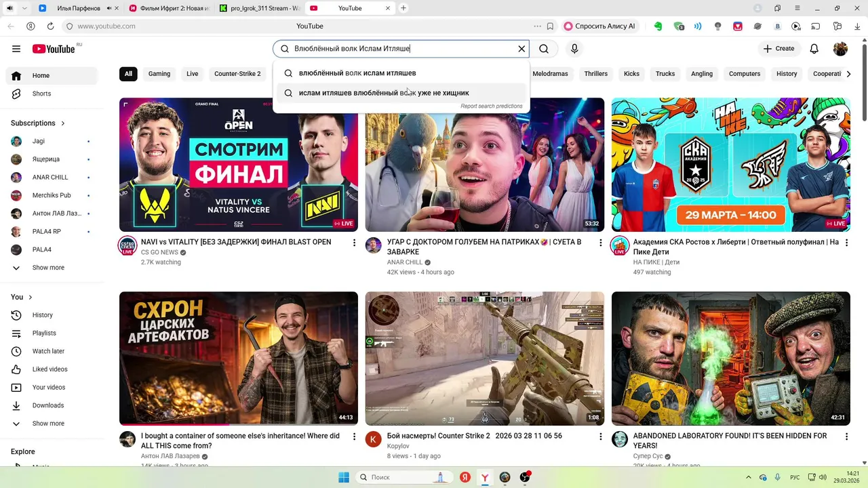
Task: Select suggestion ending "уже не хищник"
Action: click(401, 93)
